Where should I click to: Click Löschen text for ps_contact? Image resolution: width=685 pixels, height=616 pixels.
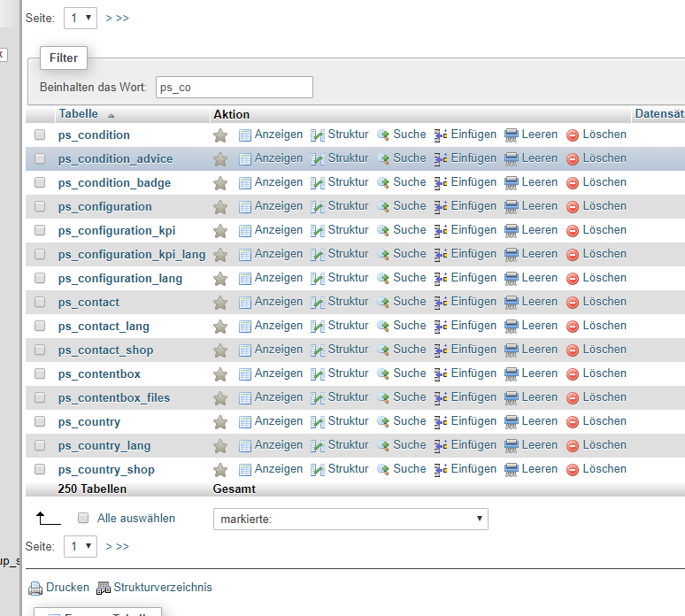(604, 302)
